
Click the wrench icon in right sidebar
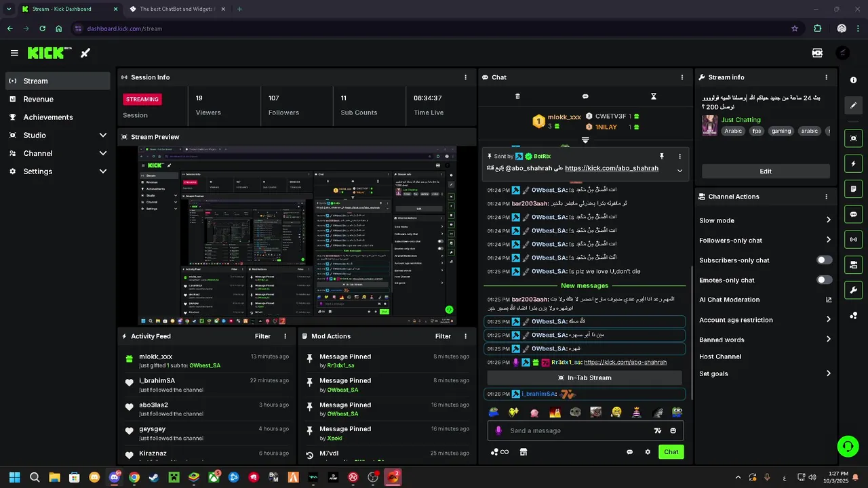853,290
